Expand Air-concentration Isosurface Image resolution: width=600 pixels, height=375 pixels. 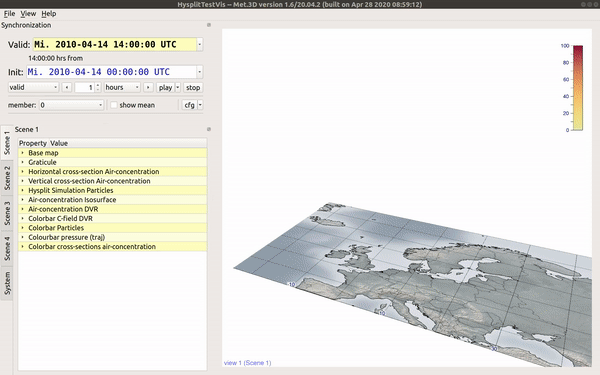[22, 200]
